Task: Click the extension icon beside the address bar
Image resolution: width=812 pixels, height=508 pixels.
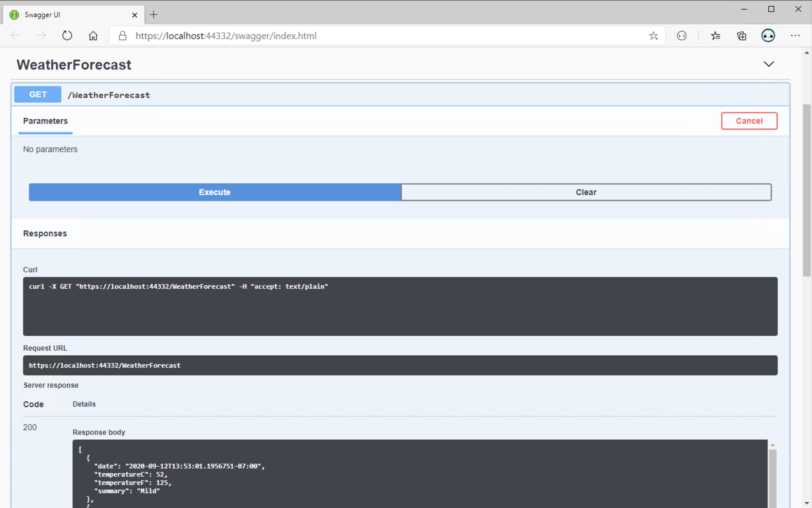Action: pyautogui.click(x=682, y=36)
